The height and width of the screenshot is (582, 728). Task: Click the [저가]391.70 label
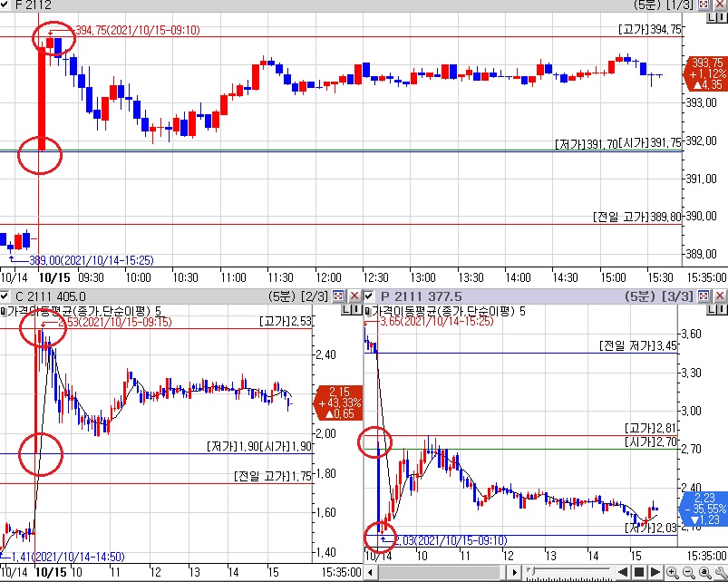click(x=587, y=144)
